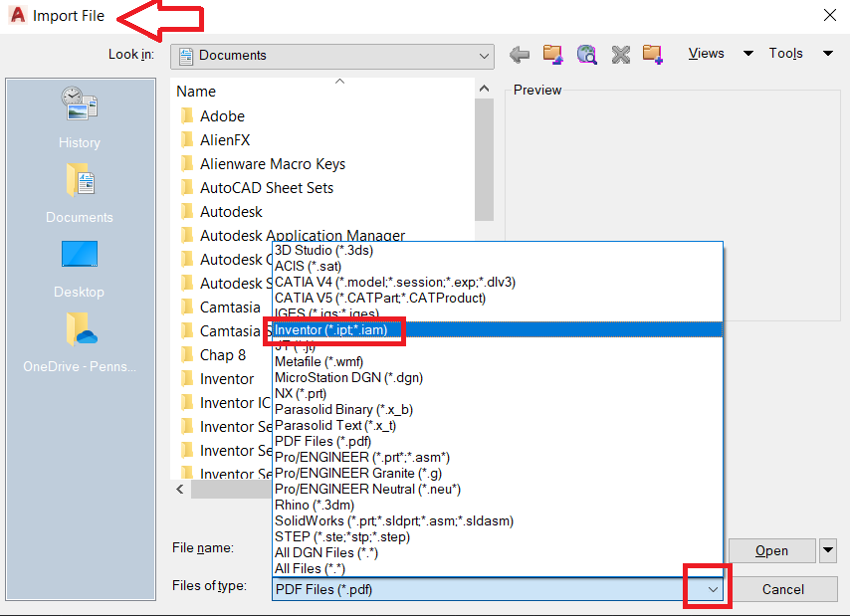
Task: Click the Search the Web icon
Action: [586, 53]
